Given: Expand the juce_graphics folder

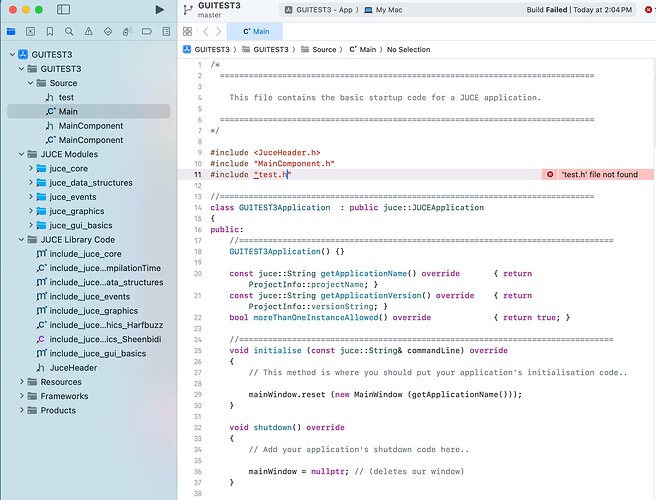Looking at the screenshot, I should (31, 211).
